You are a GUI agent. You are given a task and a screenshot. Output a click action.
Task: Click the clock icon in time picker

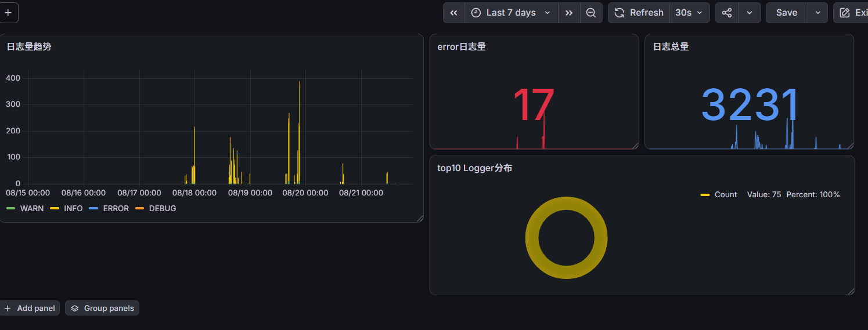click(476, 13)
